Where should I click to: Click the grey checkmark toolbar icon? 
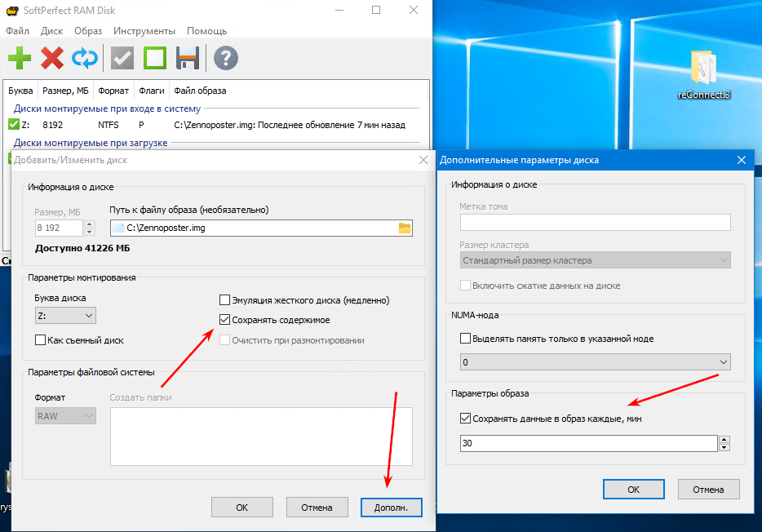122,58
